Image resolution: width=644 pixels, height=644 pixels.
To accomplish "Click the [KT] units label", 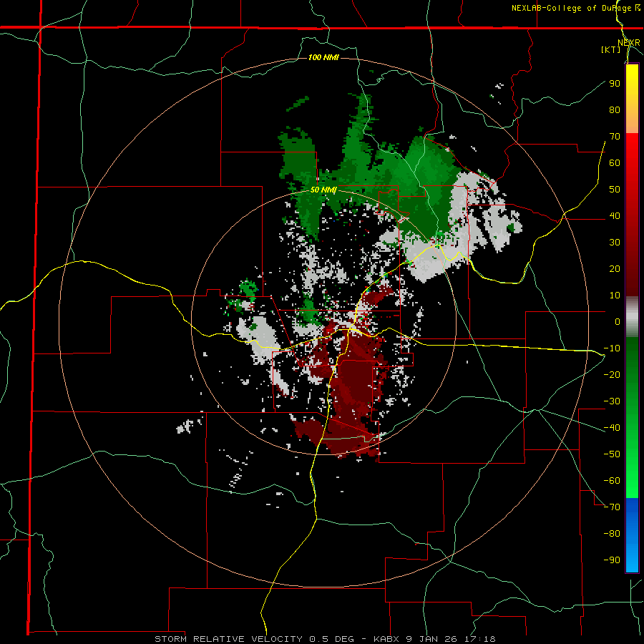I will [610, 49].
